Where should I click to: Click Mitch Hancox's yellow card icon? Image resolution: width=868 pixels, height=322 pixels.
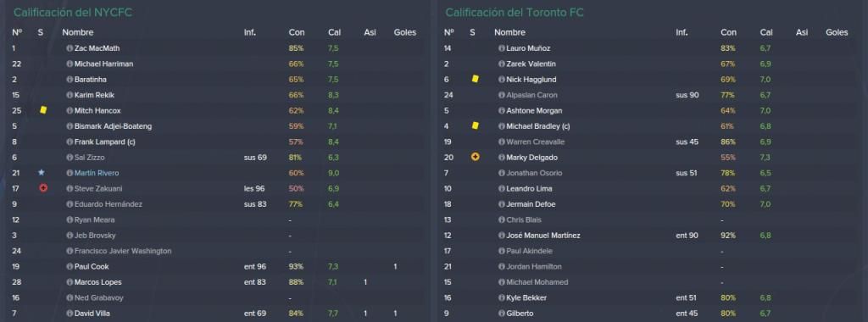coord(43,110)
